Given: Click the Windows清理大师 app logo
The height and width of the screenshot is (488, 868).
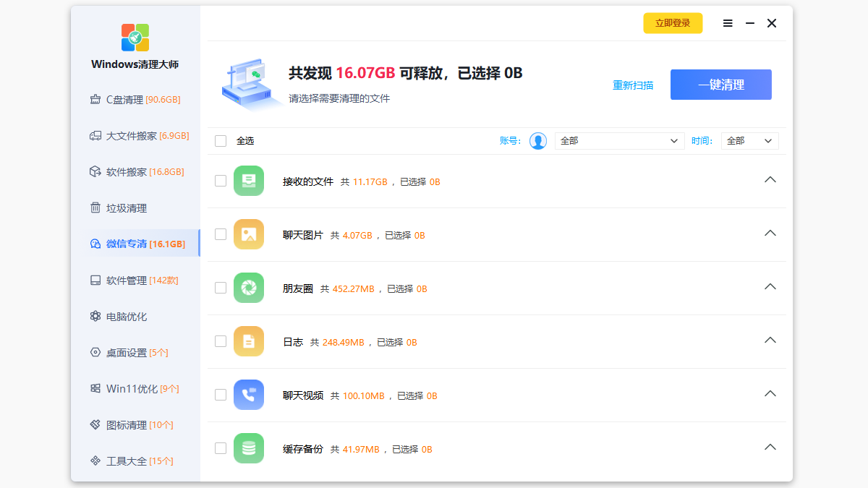Looking at the screenshot, I should tap(135, 38).
